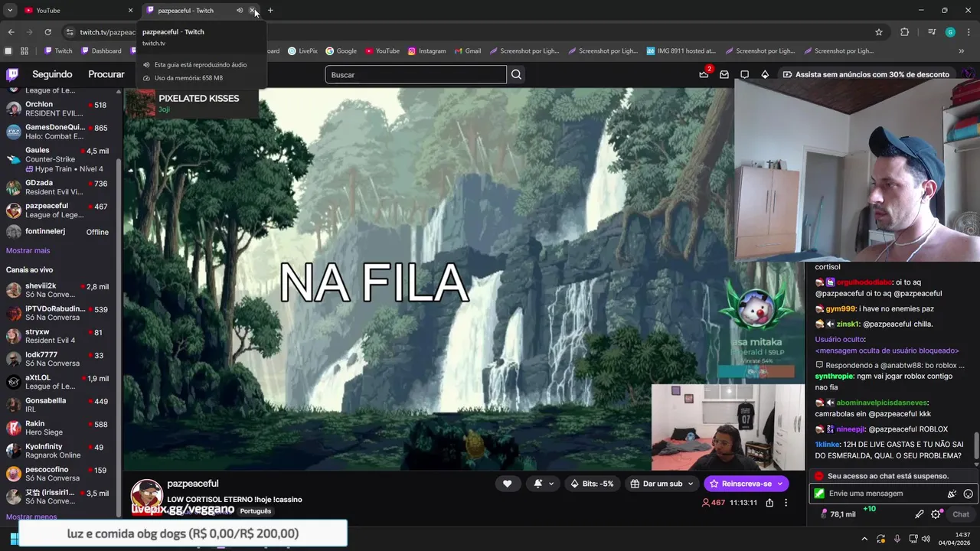980x551 pixels.
Task: Open the Prime loot crown icon
Action: click(x=704, y=74)
